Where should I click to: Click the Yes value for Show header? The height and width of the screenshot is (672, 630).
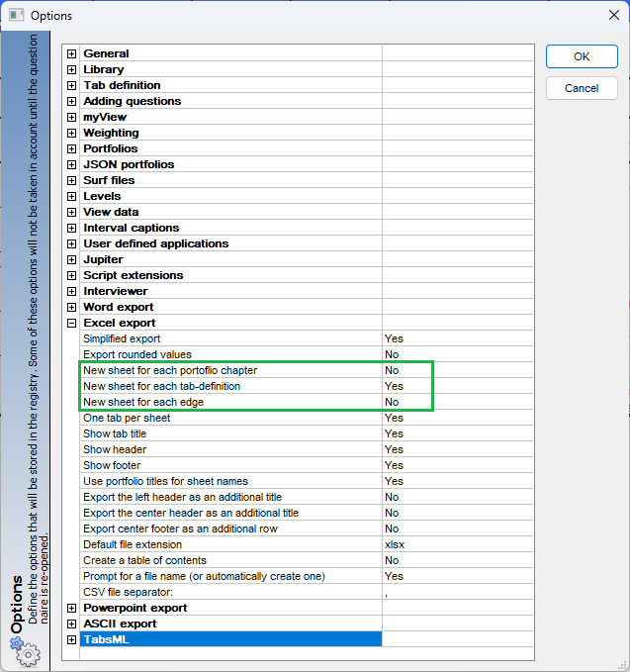pos(457,449)
